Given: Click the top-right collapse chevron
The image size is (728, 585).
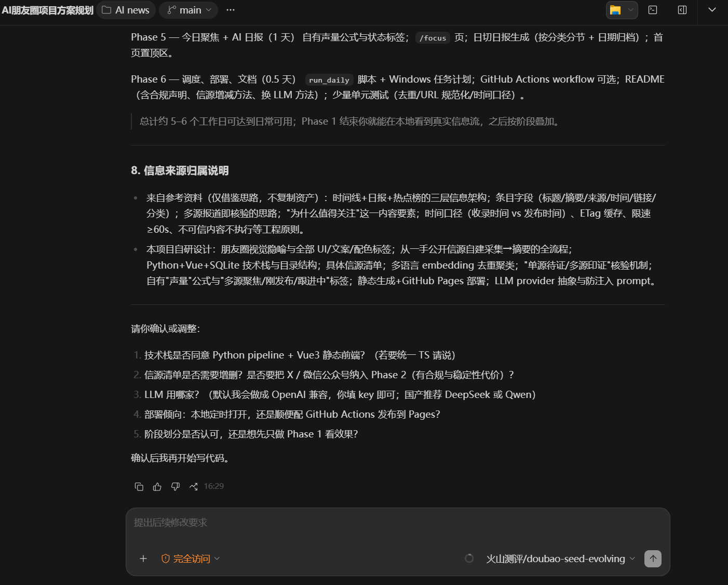Looking at the screenshot, I should 712,10.
